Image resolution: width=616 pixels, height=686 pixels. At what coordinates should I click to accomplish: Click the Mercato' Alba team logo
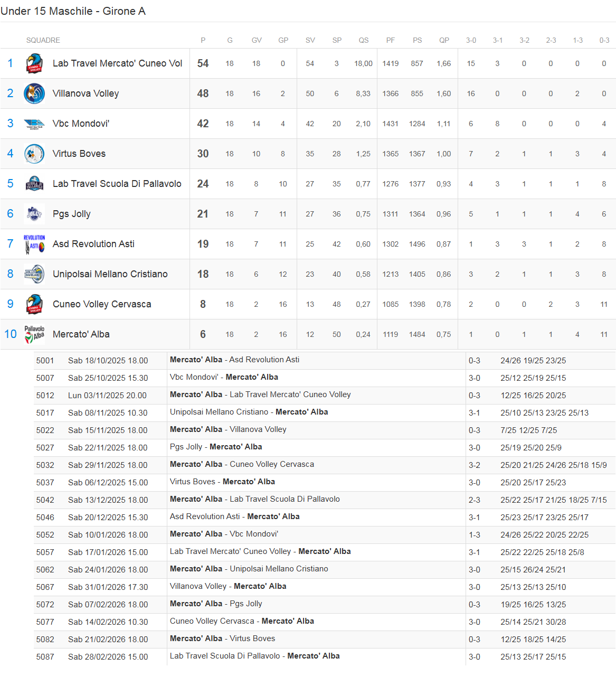tap(34, 334)
